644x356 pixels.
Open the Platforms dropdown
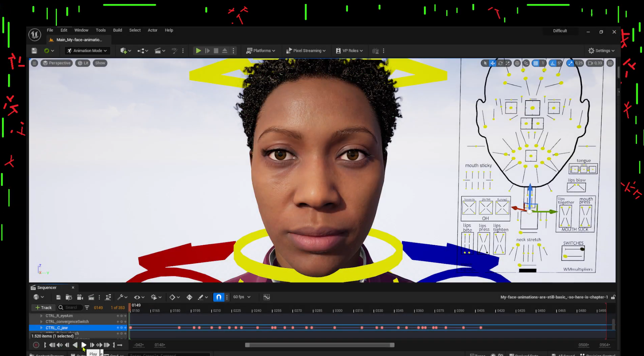[x=261, y=51]
